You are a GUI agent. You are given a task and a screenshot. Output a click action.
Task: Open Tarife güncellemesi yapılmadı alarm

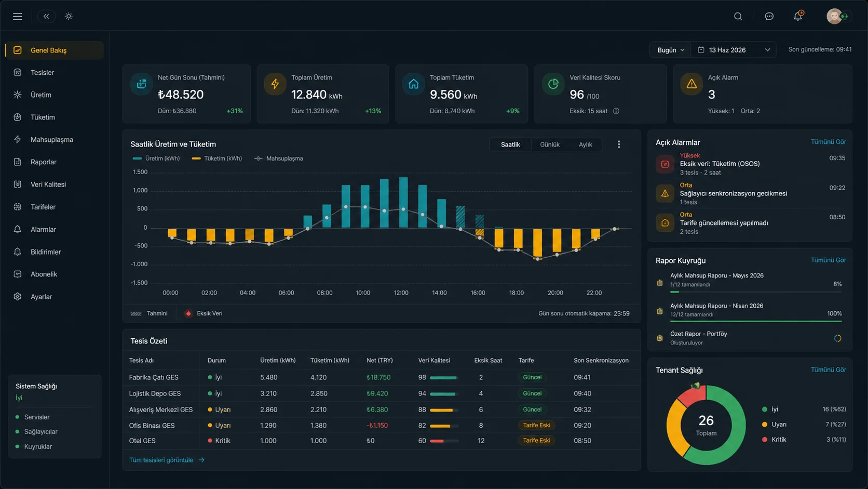(x=750, y=223)
